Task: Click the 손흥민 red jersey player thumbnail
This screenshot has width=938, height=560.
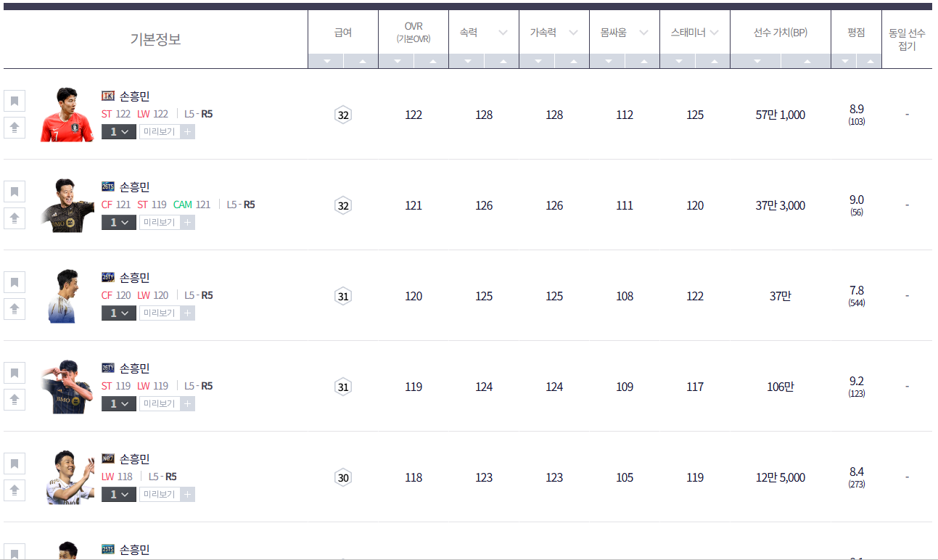Action: [x=67, y=115]
